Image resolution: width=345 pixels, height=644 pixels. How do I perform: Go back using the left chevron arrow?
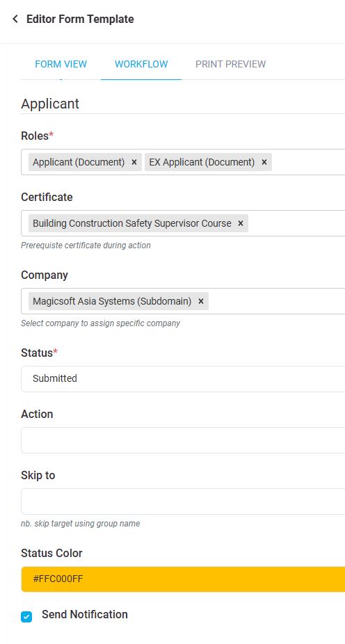click(x=15, y=19)
